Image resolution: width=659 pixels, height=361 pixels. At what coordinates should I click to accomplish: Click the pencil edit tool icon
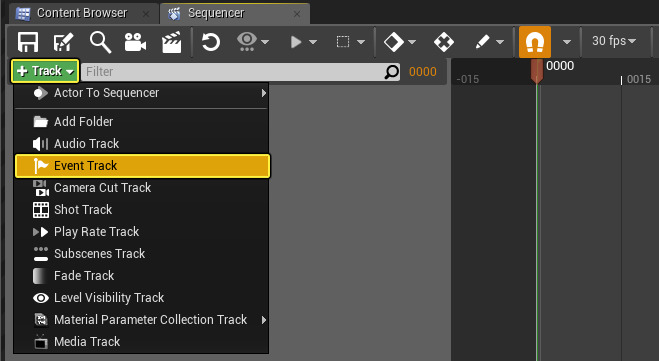[482, 42]
